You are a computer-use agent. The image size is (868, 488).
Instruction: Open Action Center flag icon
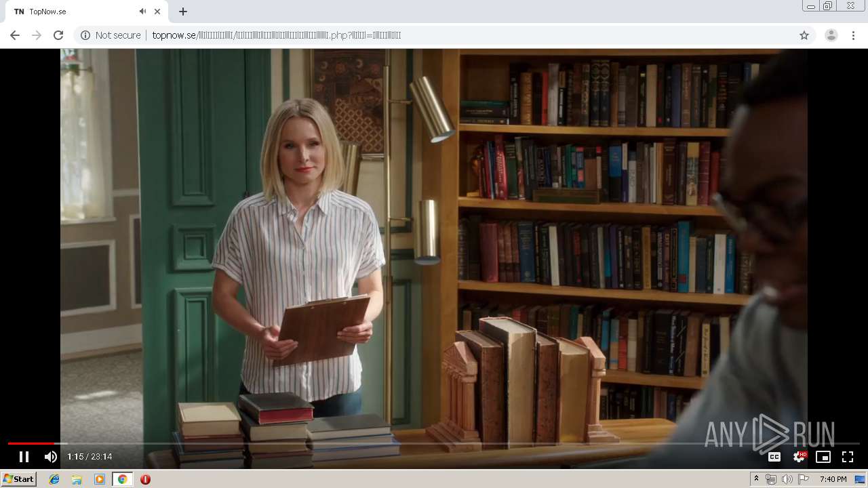point(803,479)
